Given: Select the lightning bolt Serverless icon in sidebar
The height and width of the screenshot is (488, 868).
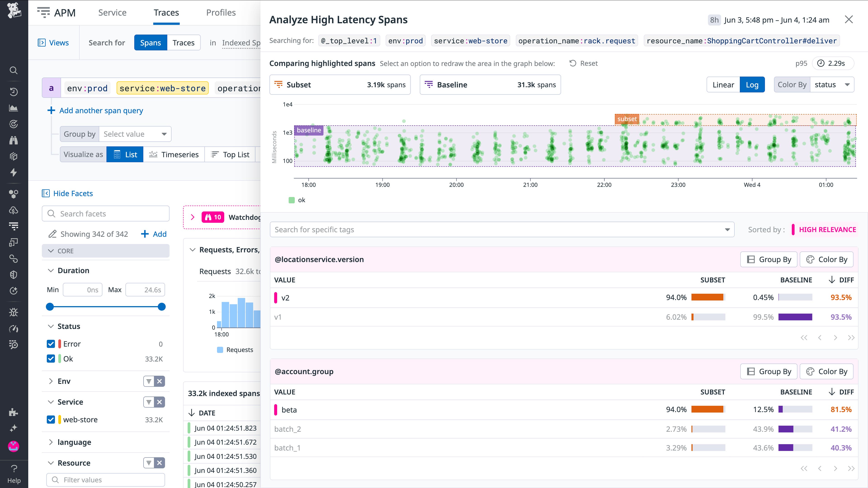Looking at the screenshot, I should click(14, 172).
